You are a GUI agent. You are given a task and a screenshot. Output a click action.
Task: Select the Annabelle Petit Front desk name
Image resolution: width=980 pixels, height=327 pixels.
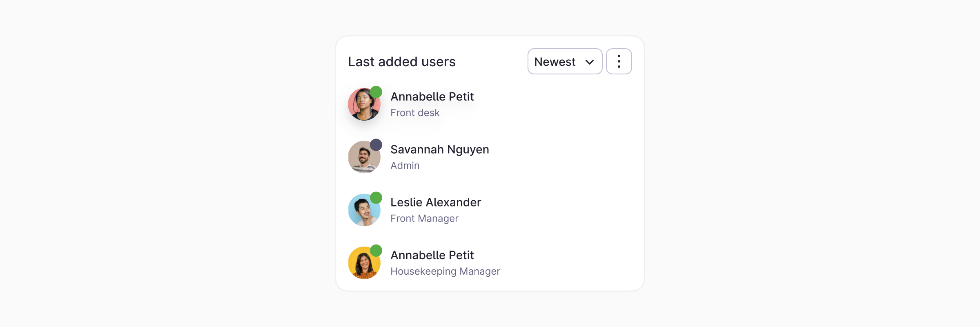pos(432,96)
